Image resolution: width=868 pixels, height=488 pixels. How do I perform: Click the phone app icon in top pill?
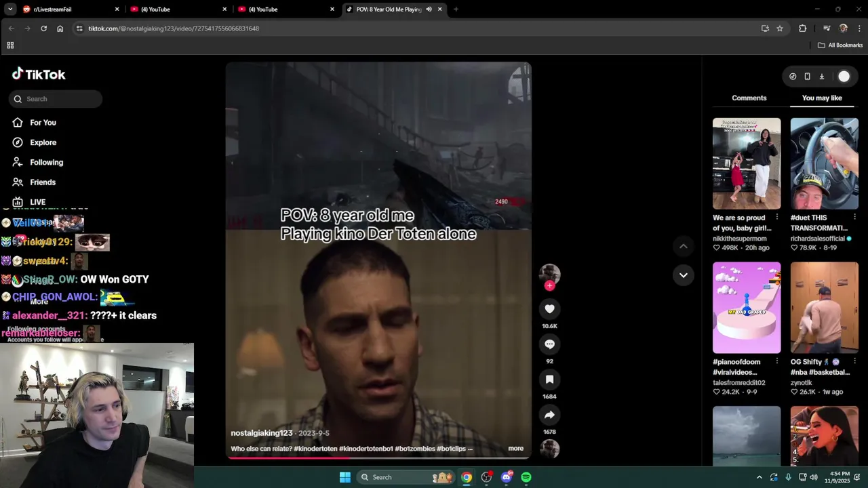(807, 77)
